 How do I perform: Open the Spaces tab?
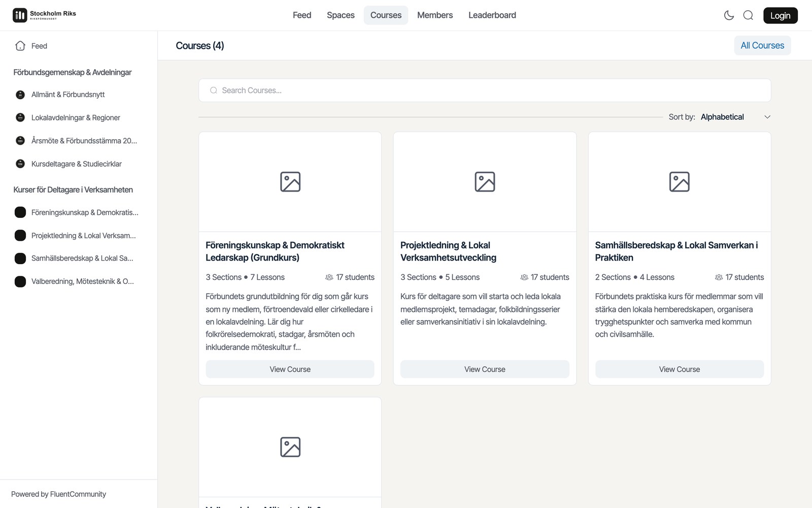(341, 15)
